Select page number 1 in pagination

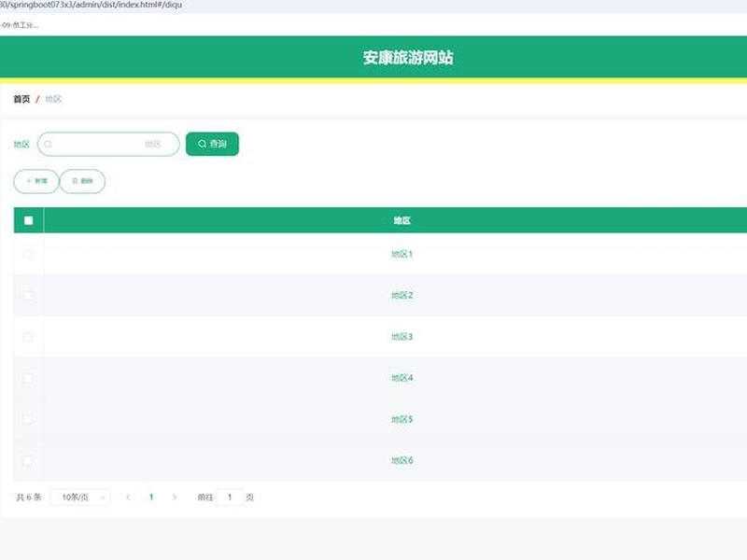[151, 497]
